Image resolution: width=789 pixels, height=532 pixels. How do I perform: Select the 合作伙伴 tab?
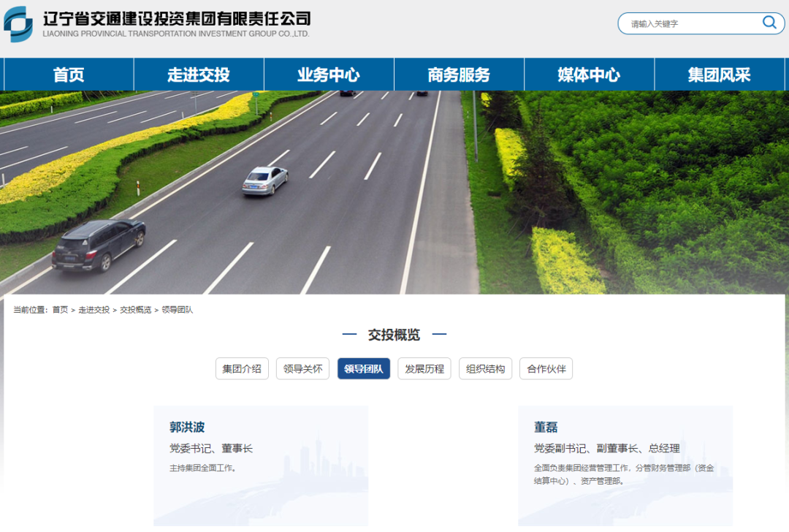click(546, 368)
